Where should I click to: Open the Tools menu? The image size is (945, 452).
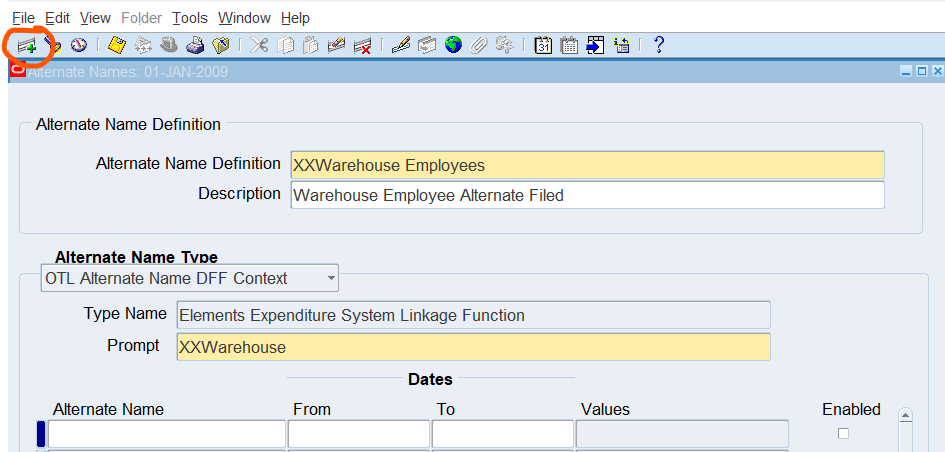tap(189, 18)
